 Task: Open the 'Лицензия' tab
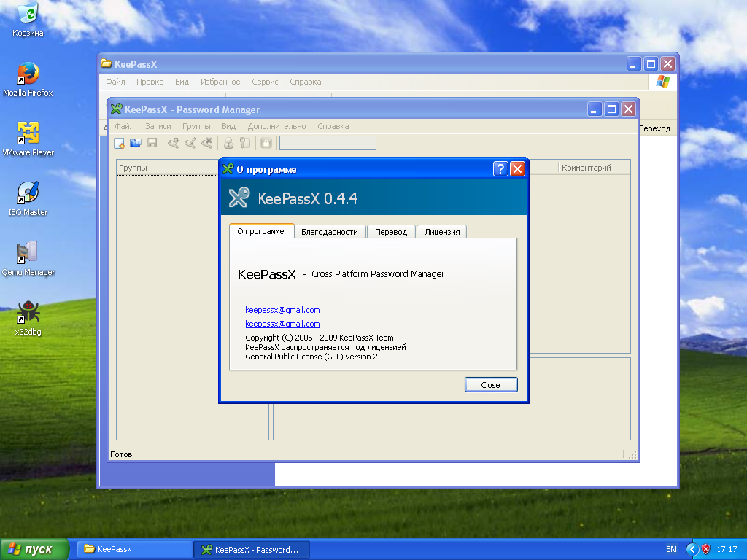(442, 232)
